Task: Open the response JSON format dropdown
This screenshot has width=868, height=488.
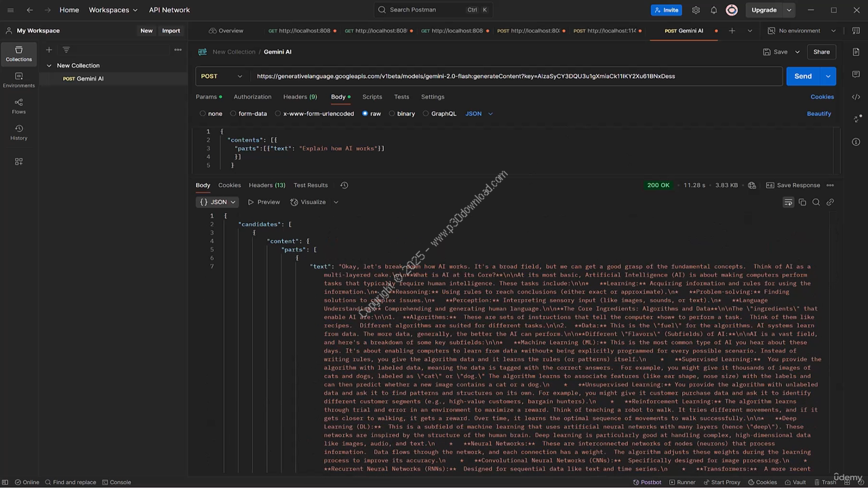Action: click(x=218, y=202)
